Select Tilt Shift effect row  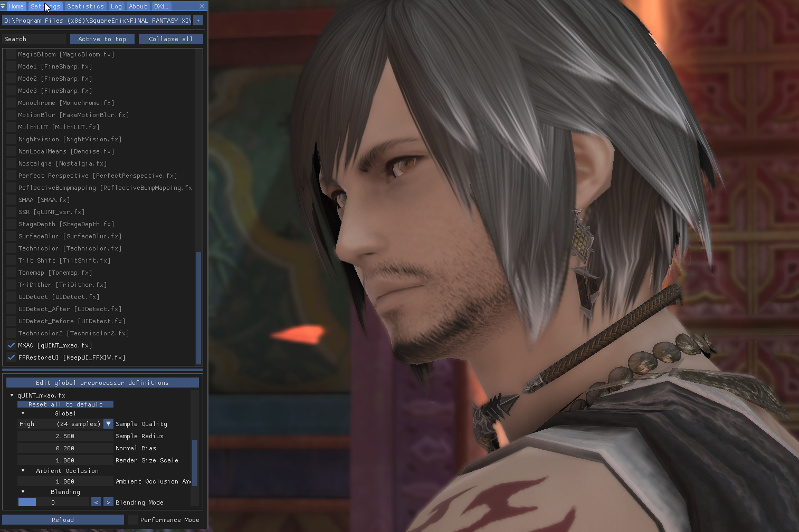64,260
